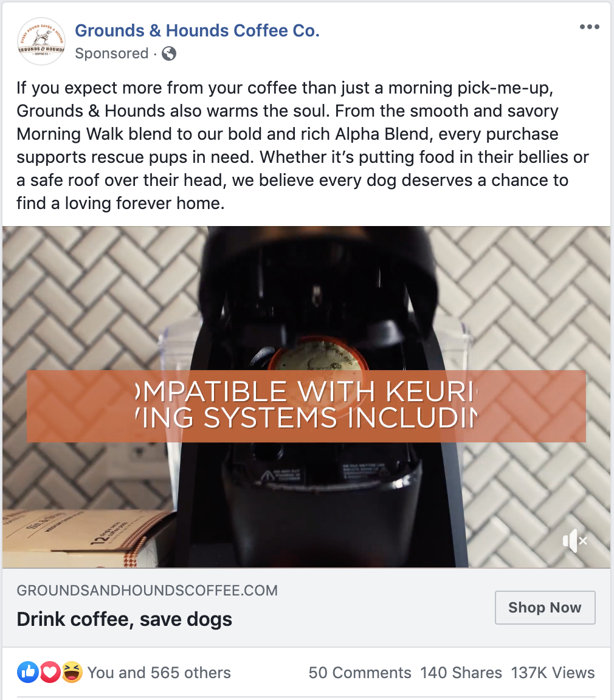Open groundsandhoundscoffee.com domain link

coord(147,590)
